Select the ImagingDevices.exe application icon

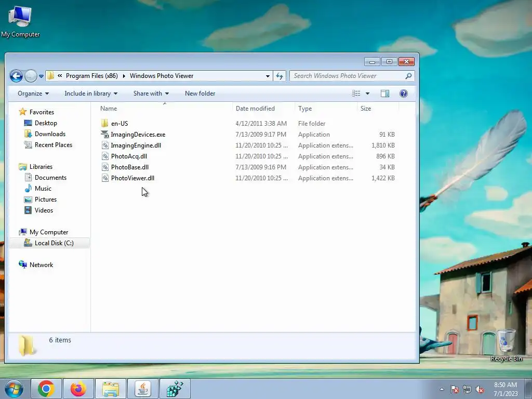click(105, 135)
